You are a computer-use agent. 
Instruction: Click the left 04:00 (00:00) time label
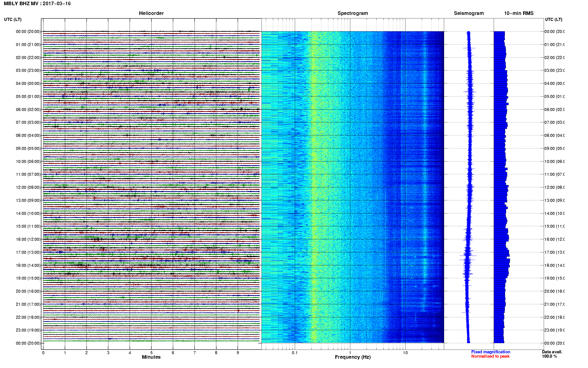(x=28, y=83)
